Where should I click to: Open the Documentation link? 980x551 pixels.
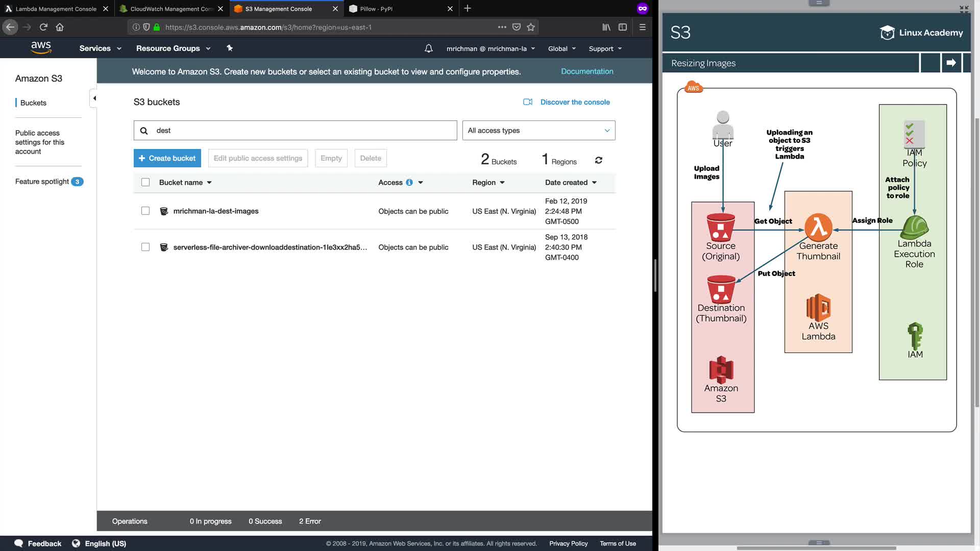click(587, 71)
